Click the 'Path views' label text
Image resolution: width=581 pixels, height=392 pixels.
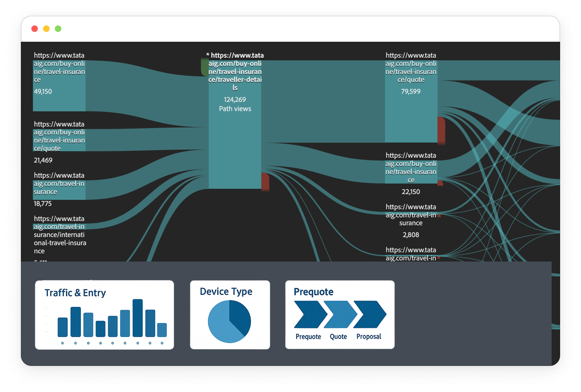click(x=235, y=109)
